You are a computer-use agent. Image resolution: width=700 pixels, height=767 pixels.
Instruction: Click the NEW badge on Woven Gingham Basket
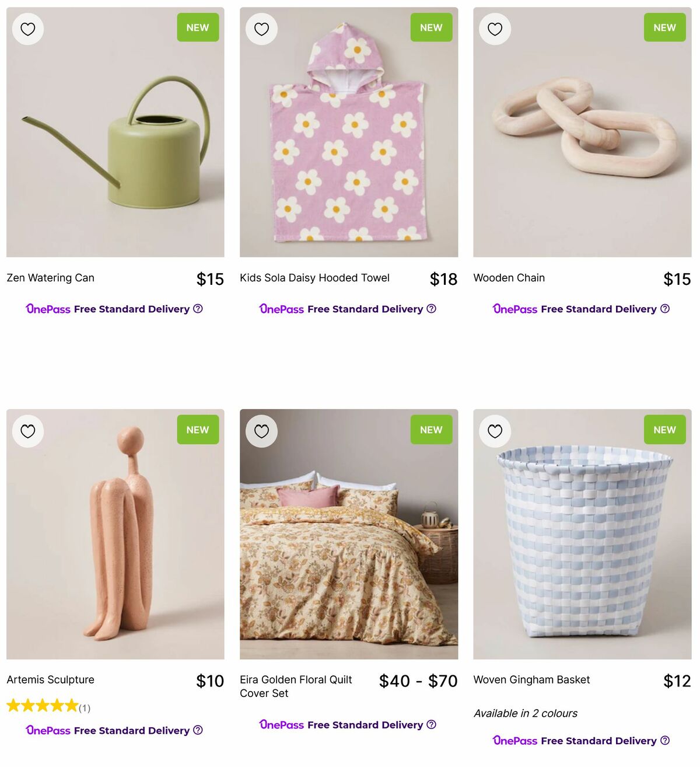(664, 430)
